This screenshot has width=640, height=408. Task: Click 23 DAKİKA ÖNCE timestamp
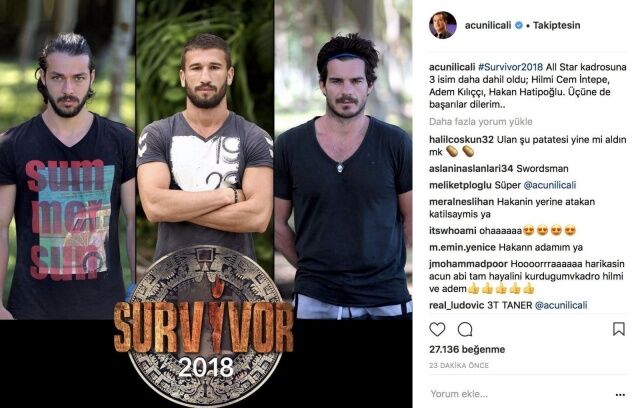click(x=459, y=366)
